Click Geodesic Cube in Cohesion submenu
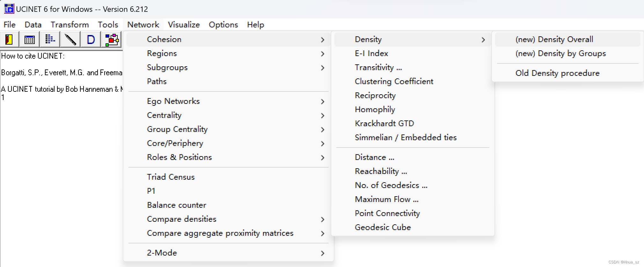Image resolution: width=644 pixels, height=267 pixels. click(x=383, y=227)
